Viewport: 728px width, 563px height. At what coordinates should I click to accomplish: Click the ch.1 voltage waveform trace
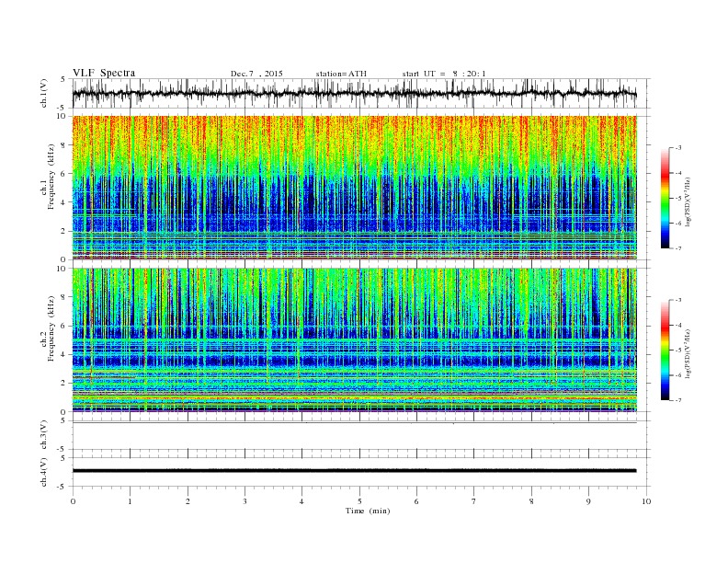point(354,93)
